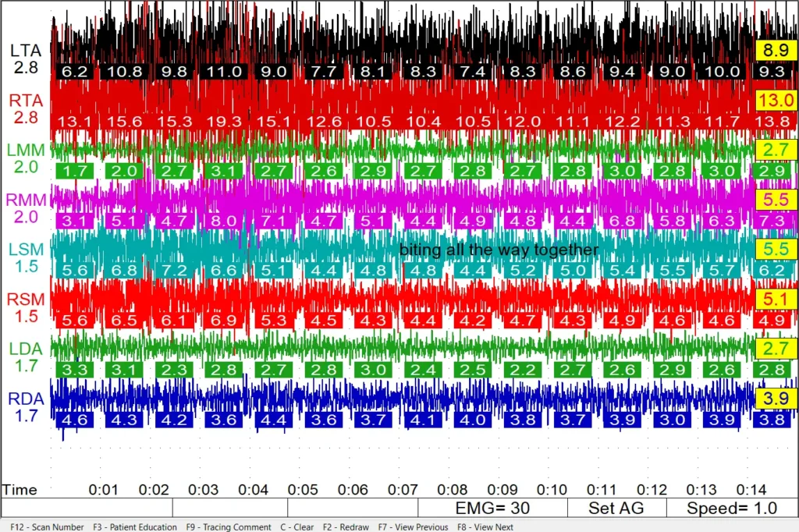Select the LSM channel label
Image resolution: width=799 pixels, height=532 pixels.
pos(26,249)
